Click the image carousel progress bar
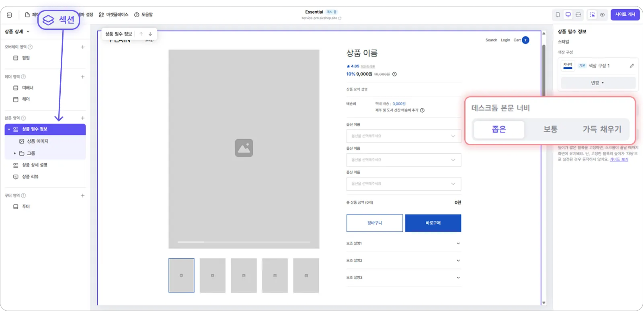 244,242
